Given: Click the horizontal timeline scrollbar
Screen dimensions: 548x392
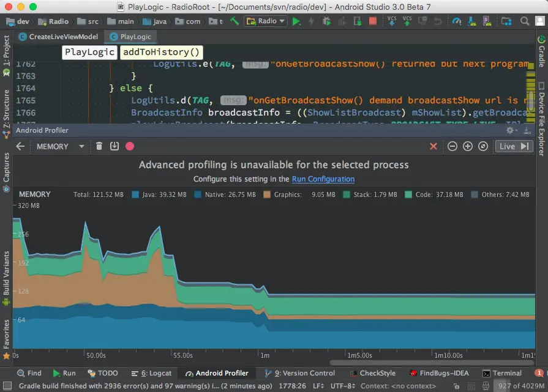Looking at the screenshot, I should coord(432,363).
